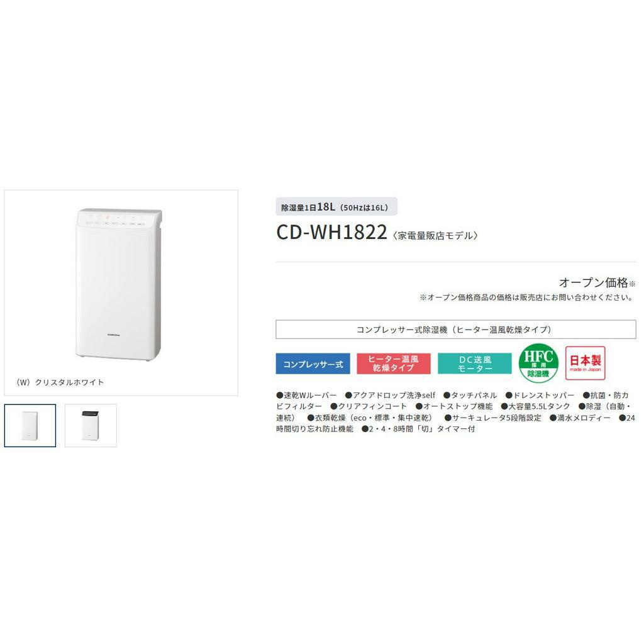644x644 pixels.
Task: Click the red ヒーター温風乾燥タイプ badge
Action: 394,364
